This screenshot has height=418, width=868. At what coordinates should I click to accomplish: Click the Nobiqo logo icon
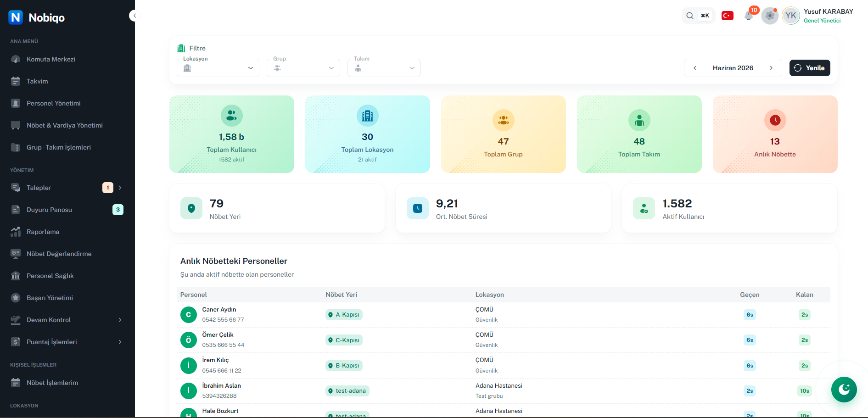click(x=16, y=17)
